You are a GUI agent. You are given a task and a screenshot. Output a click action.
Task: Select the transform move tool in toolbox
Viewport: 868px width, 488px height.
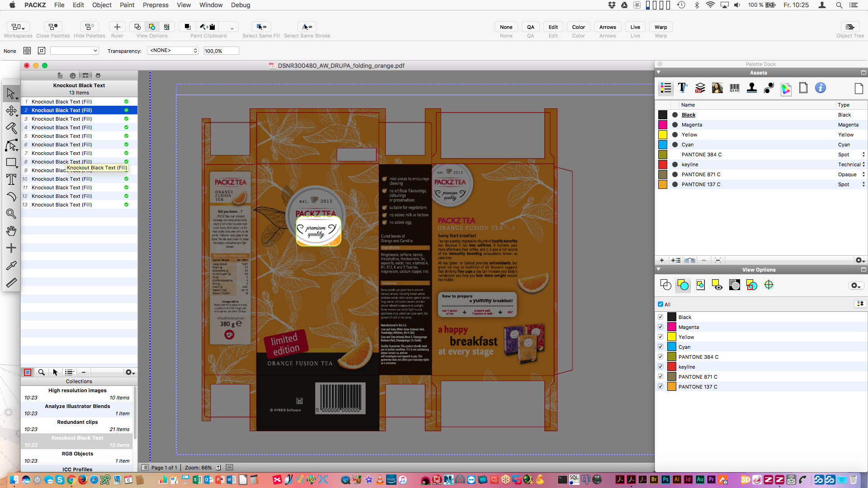pyautogui.click(x=11, y=111)
